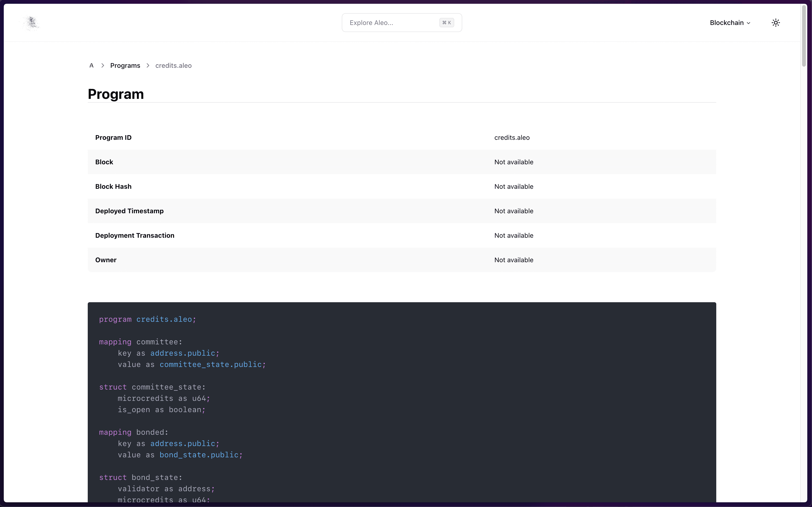Click the Deployment Transaction label
Viewport: 812px width, 507px height.
pos(135,235)
